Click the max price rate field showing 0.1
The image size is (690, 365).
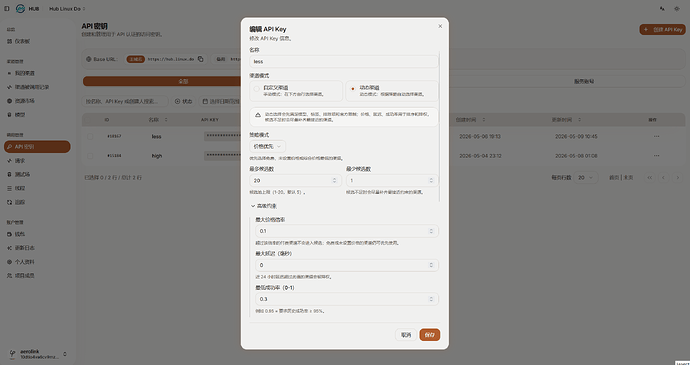tap(347, 231)
